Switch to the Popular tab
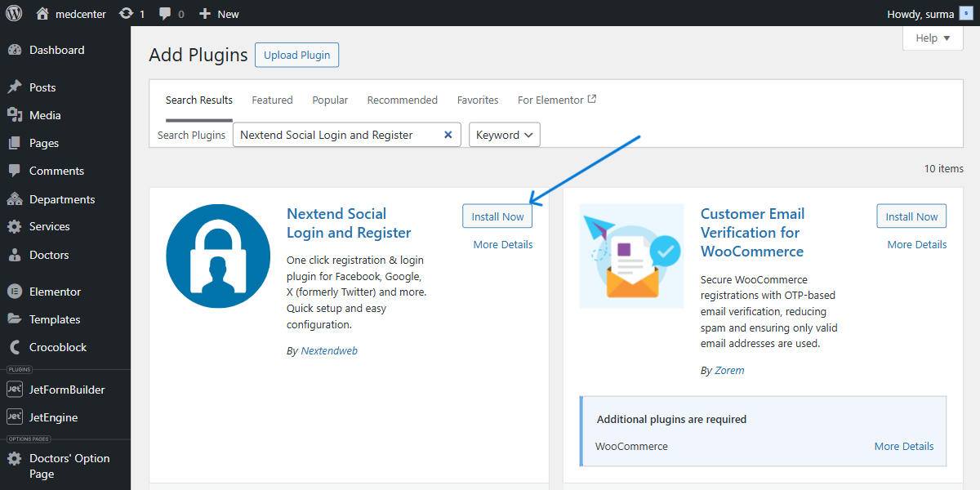Viewport: 980px width, 490px height. pyautogui.click(x=330, y=100)
